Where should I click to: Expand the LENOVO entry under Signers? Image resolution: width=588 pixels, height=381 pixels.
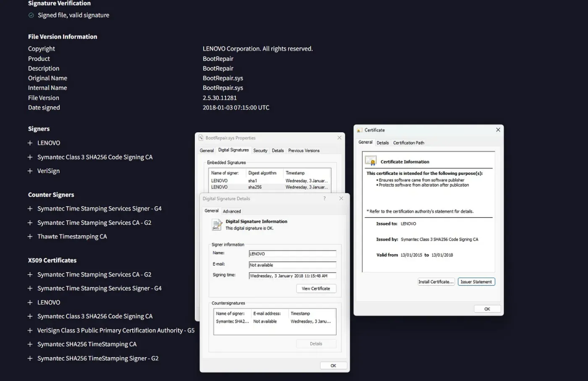(30, 143)
